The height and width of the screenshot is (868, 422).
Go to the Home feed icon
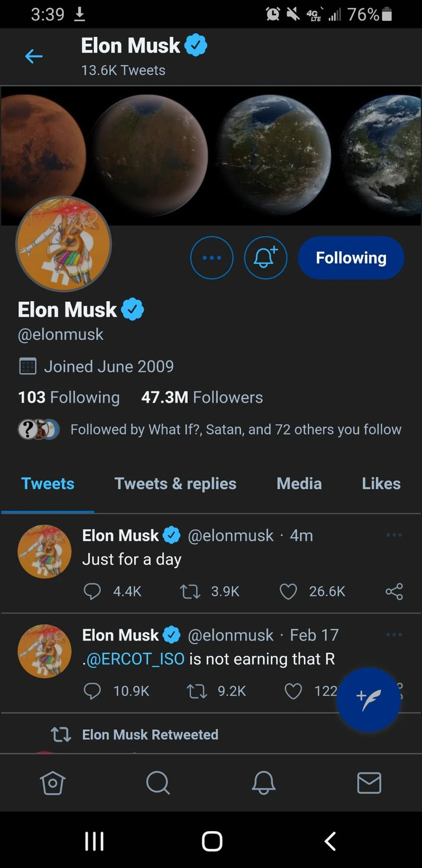53,783
